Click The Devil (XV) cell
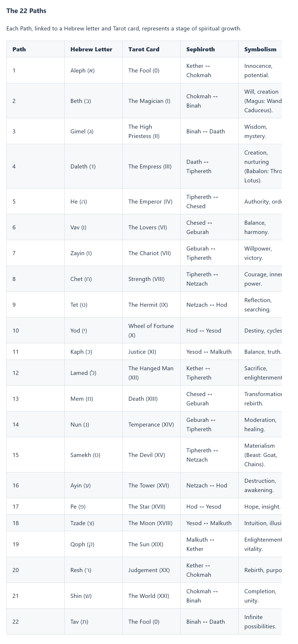The width and height of the screenshot is (298, 644). (x=147, y=455)
